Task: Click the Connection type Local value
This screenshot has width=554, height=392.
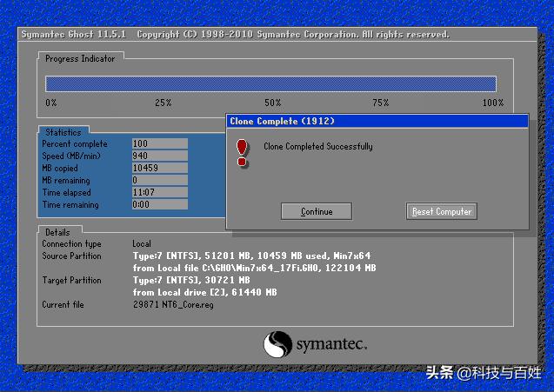Action: pyautogui.click(x=142, y=244)
